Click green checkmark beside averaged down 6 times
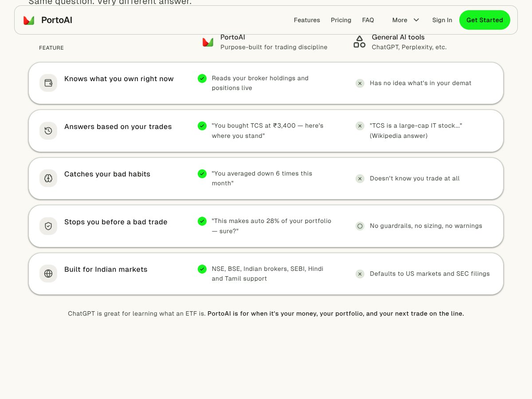The image size is (532, 399). pyautogui.click(x=202, y=174)
